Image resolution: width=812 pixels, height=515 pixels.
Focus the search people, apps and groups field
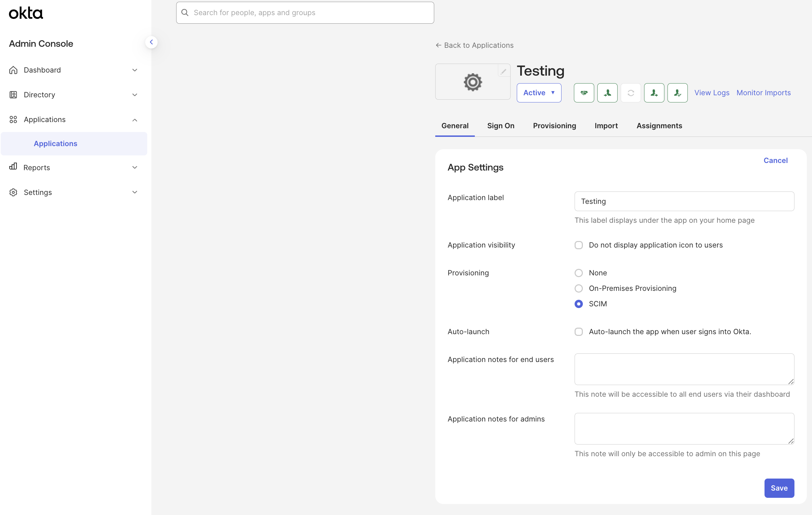[x=305, y=13]
